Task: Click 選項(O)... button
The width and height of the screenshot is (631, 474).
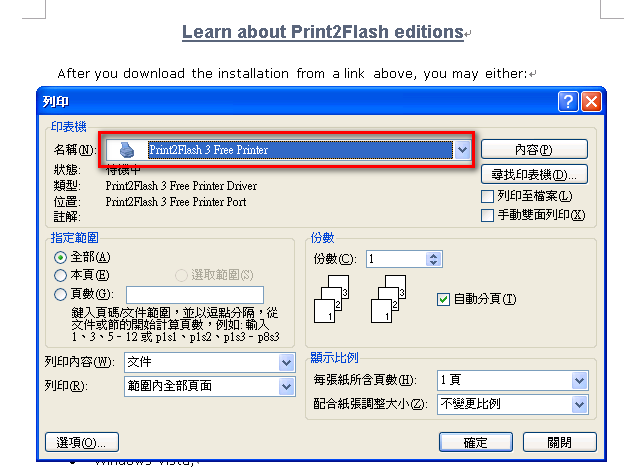Action: 82,443
